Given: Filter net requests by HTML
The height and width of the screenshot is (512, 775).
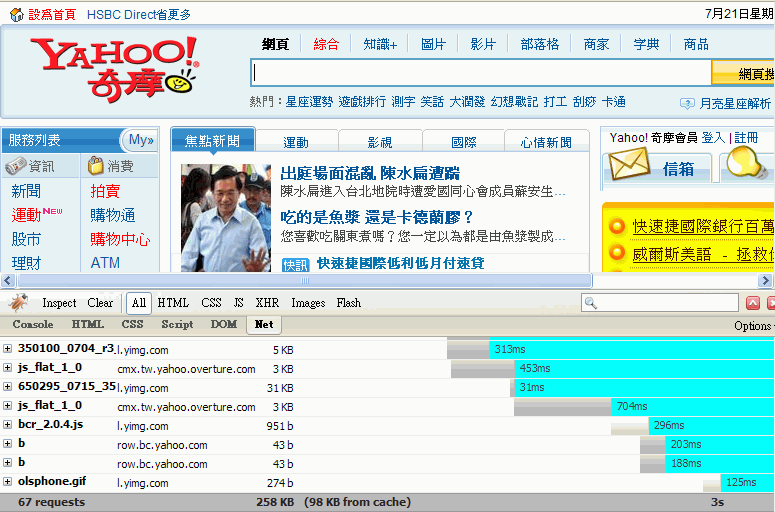Looking at the screenshot, I should 173,302.
